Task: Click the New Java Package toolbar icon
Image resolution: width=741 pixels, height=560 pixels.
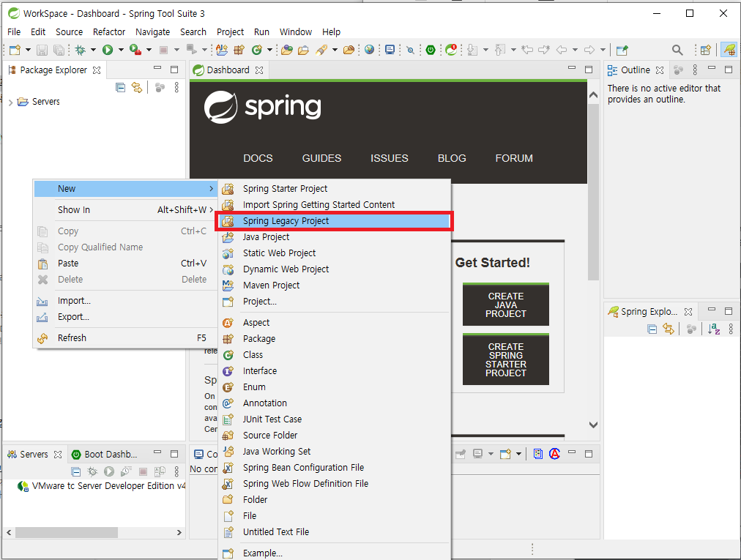Action: coord(239,50)
